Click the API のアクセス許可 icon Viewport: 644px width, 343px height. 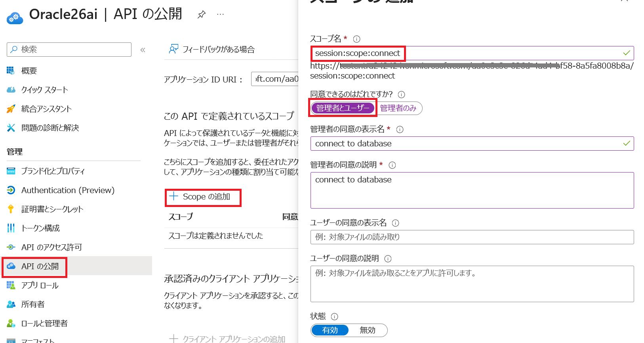11,247
